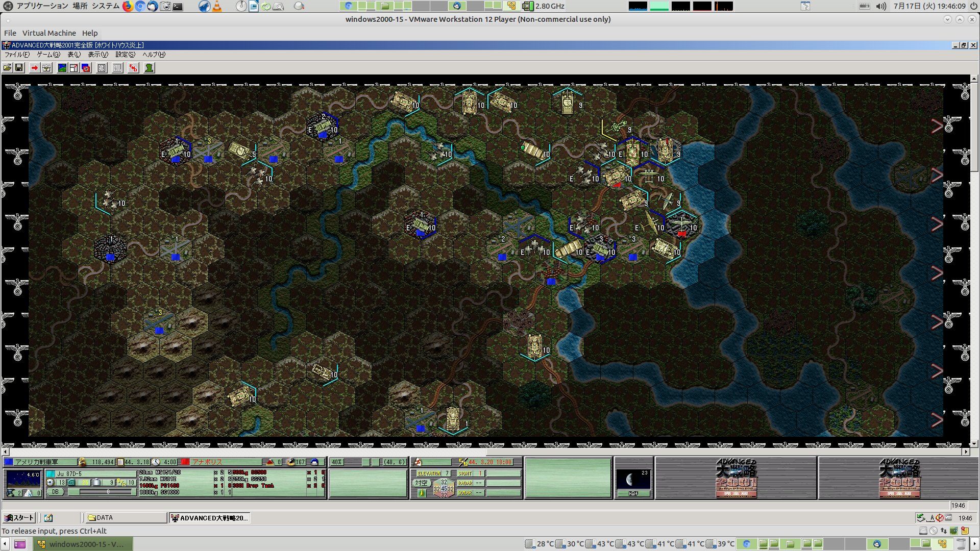Toggle the window layout toolbar icon
The image size is (980, 551).
click(73, 68)
